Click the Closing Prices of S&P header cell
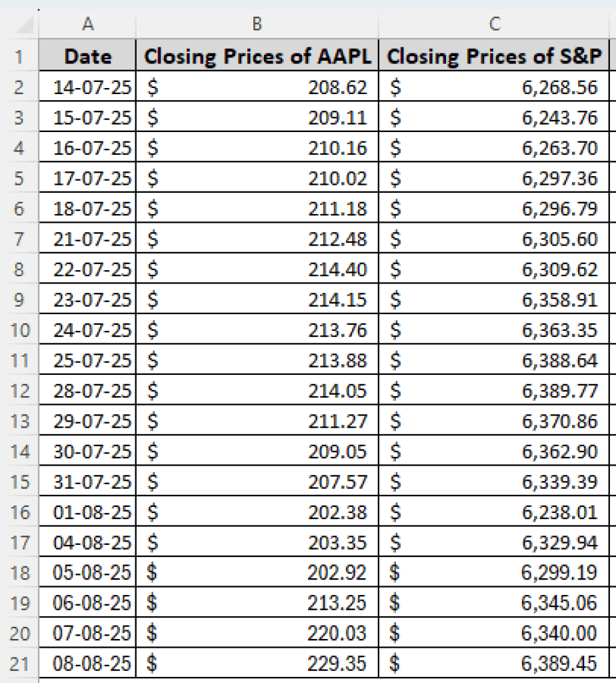This screenshot has height=683, width=616. pos(494,57)
